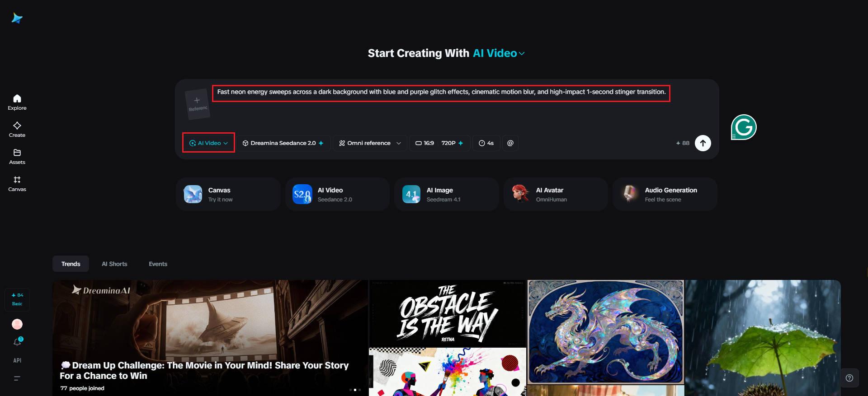Viewport: 868px width, 396px height.
Task: Click the Dreamina logo icon
Action: tap(17, 18)
